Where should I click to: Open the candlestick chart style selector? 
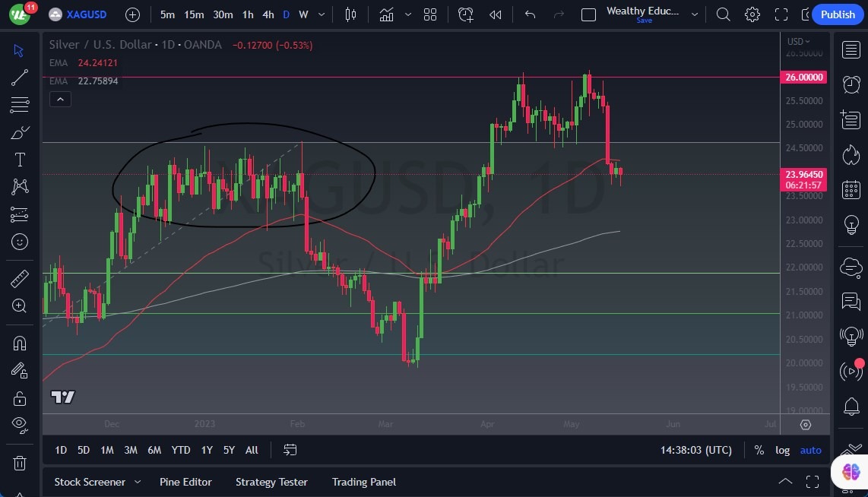350,15
